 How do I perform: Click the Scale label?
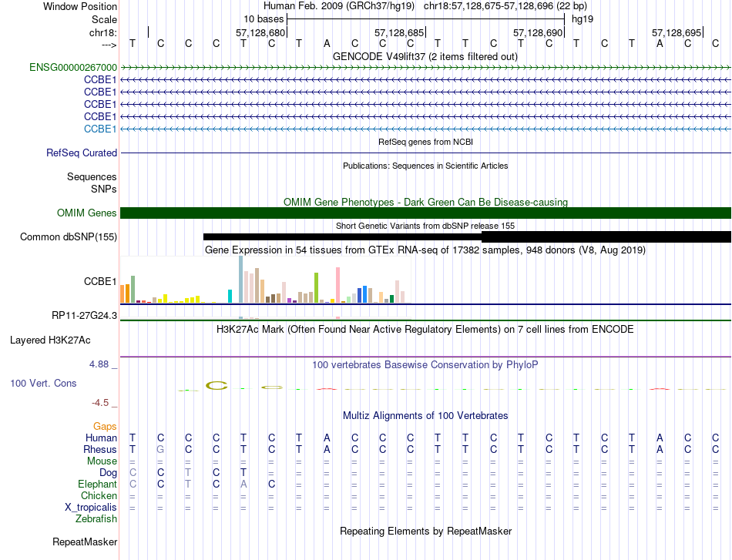pyautogui.click(x=104, y=19)
